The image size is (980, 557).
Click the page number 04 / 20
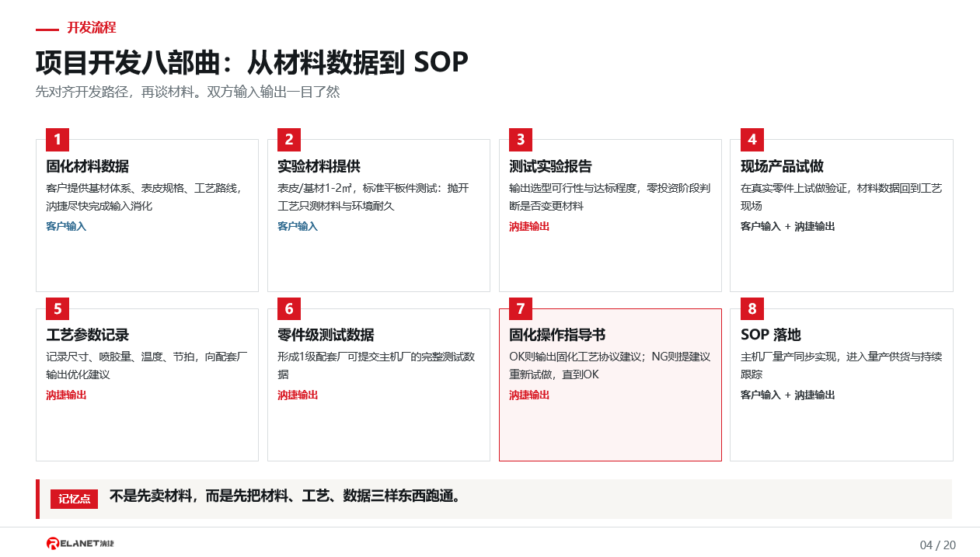tap(938, 545)
